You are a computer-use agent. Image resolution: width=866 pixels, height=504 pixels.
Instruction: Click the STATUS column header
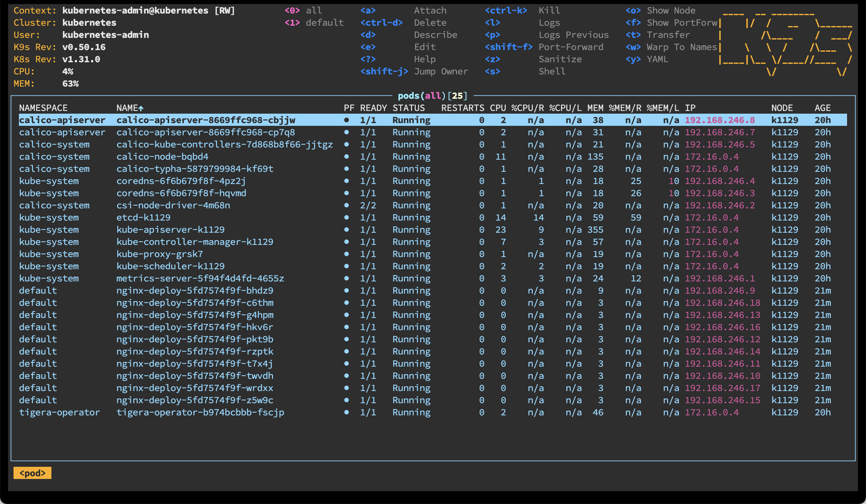click(409, 108)
